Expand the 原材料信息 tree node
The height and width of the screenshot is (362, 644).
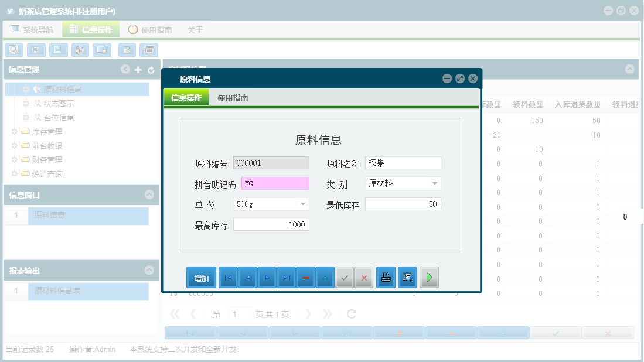point(26,90)
